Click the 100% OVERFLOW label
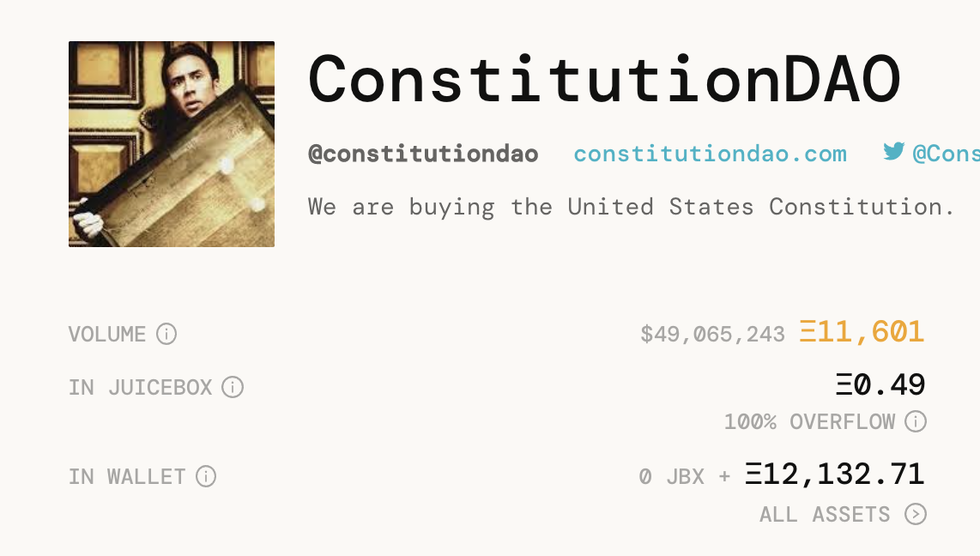Screen dimensions: 980x556 809,421
